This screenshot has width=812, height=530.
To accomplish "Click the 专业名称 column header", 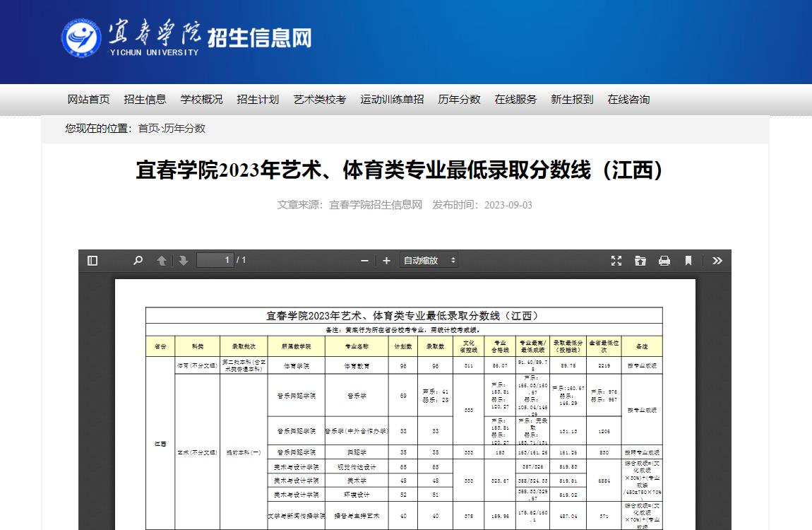I will (357, 346).
